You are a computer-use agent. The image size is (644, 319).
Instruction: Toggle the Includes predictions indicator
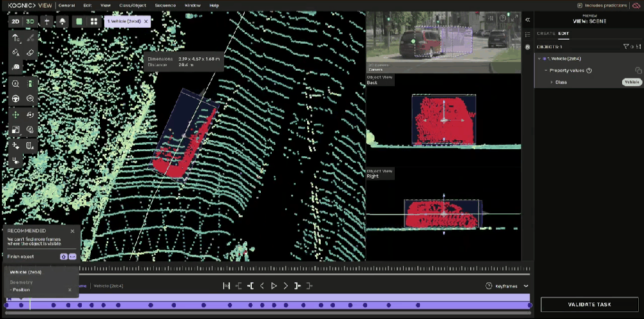602,5
